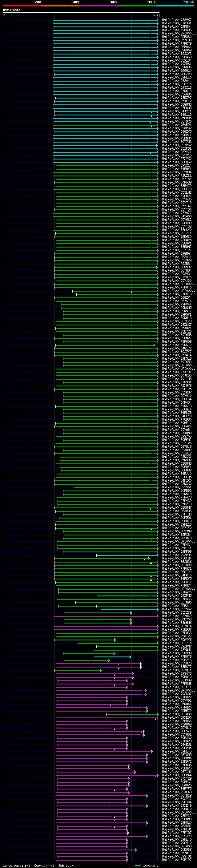
Task: Open UniRef100_C6JSG9 hit
Action: (177, 680)
